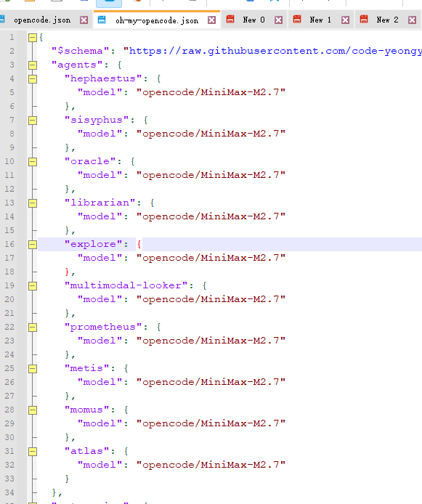Image resolution: width=422 pixels, height=504 pixels.
Task: Close the New 1 tab
Action: click(x=346, y=20)
